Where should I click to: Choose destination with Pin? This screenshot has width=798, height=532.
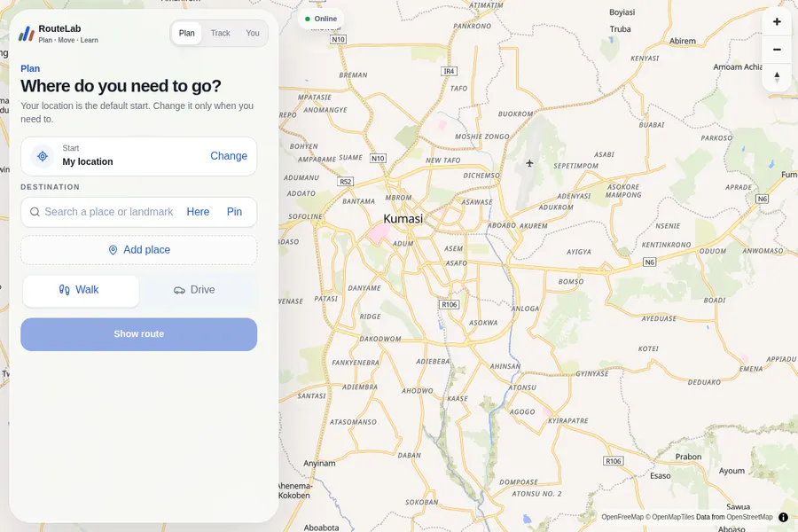tap(234, 212)
